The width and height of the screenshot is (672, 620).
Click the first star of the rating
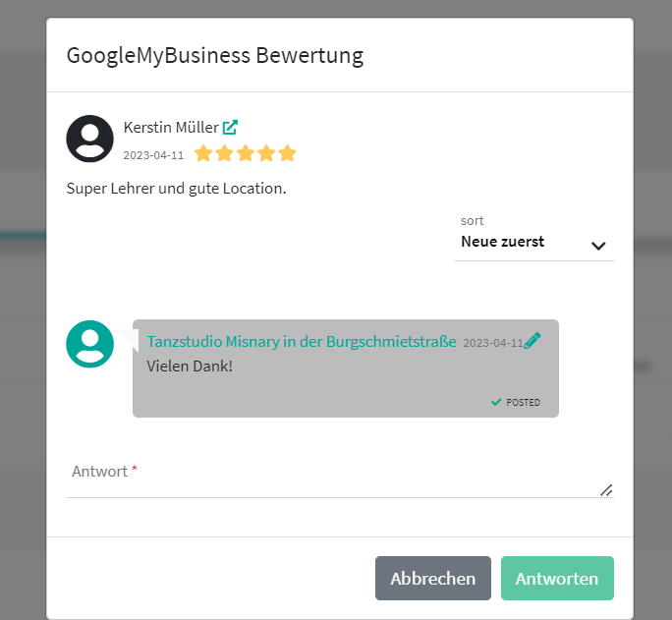(203, 153)
